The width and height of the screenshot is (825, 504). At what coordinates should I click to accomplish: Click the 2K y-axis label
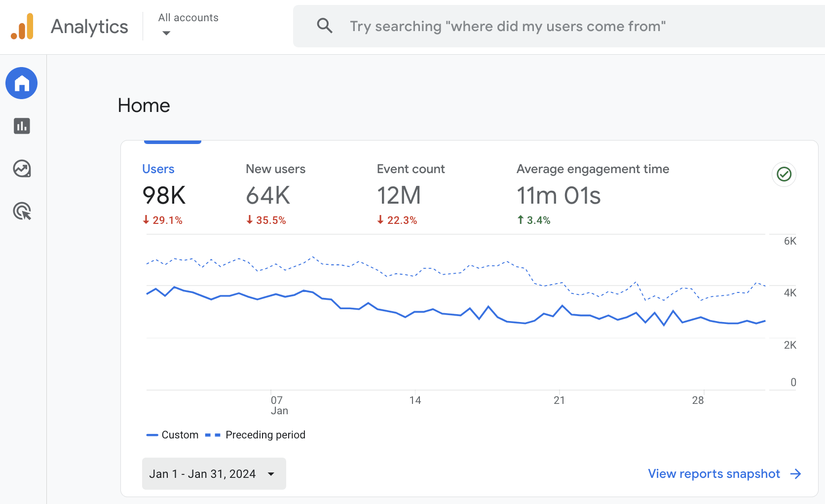point(790,345)
